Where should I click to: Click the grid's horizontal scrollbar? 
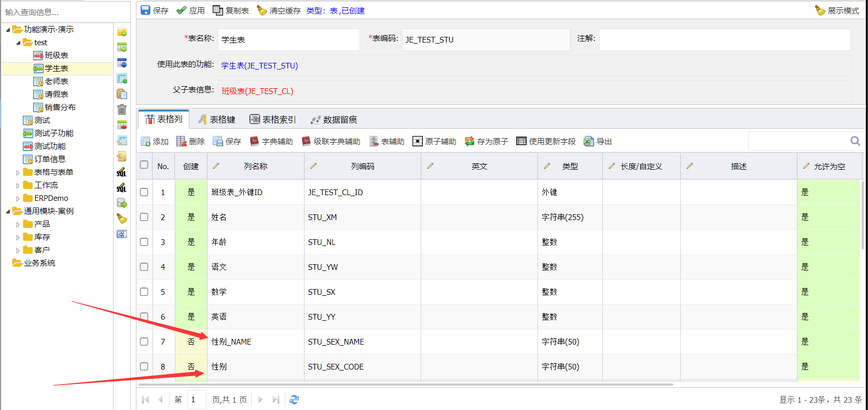406,385
